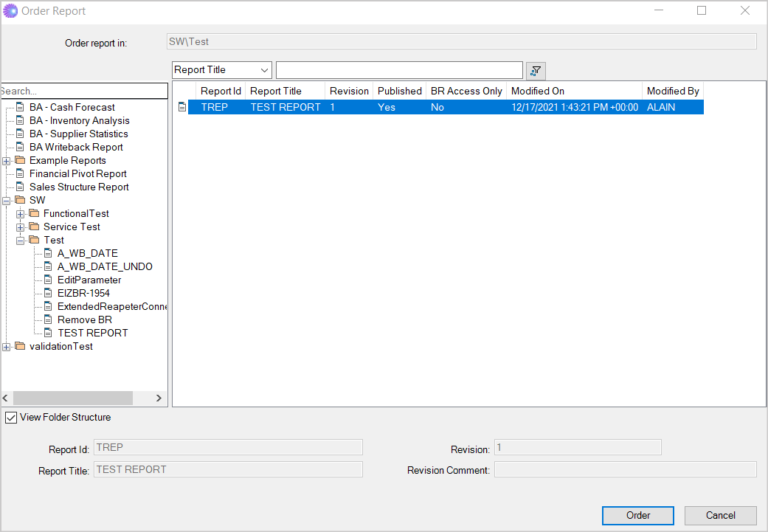The image size is (768, 532).
Task: Click the report icon next to EditParameter
Action: click(x=48, y=280)
